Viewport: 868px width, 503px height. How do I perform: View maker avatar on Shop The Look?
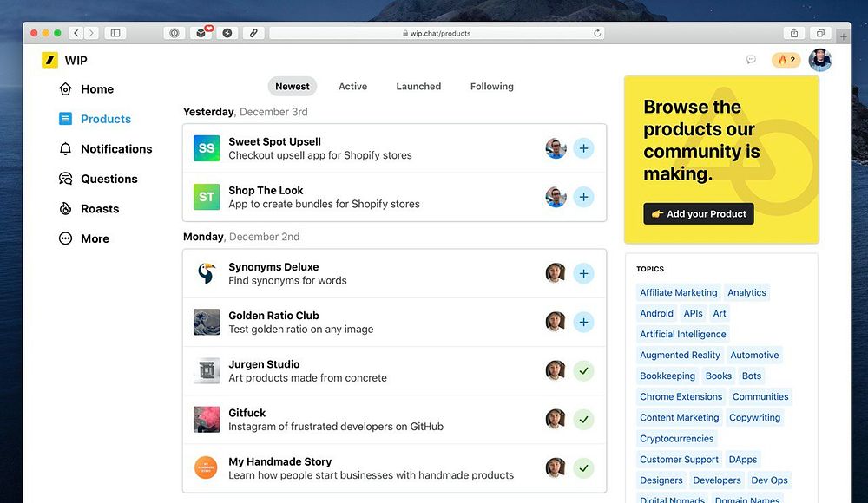pyautogui.click(x=556, y=197)
